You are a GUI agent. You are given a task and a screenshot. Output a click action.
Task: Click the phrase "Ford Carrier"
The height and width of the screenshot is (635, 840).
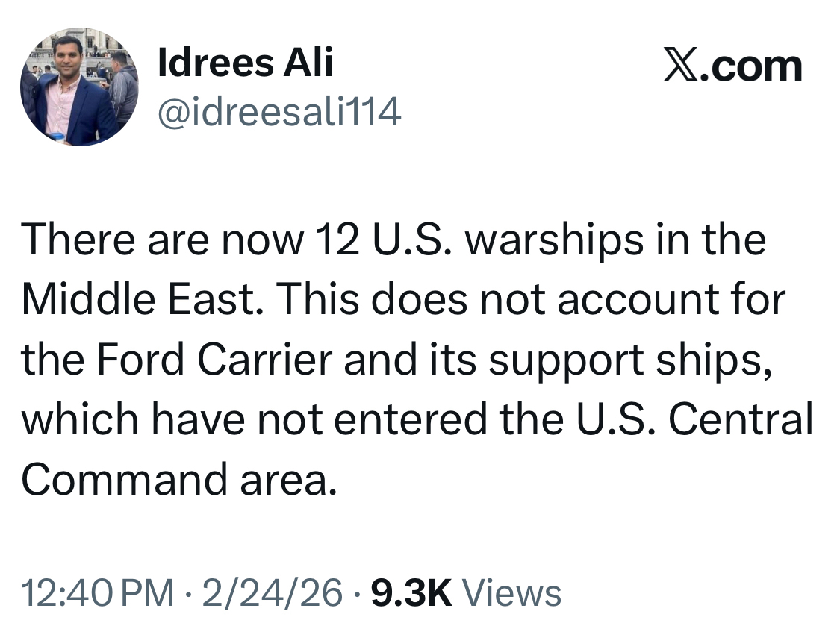coord(227,360)
